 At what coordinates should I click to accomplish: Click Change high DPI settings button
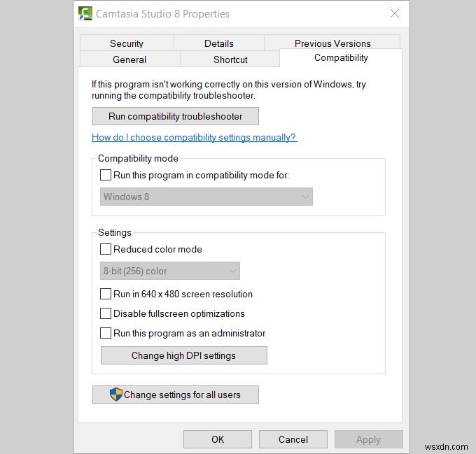(184, 355)
